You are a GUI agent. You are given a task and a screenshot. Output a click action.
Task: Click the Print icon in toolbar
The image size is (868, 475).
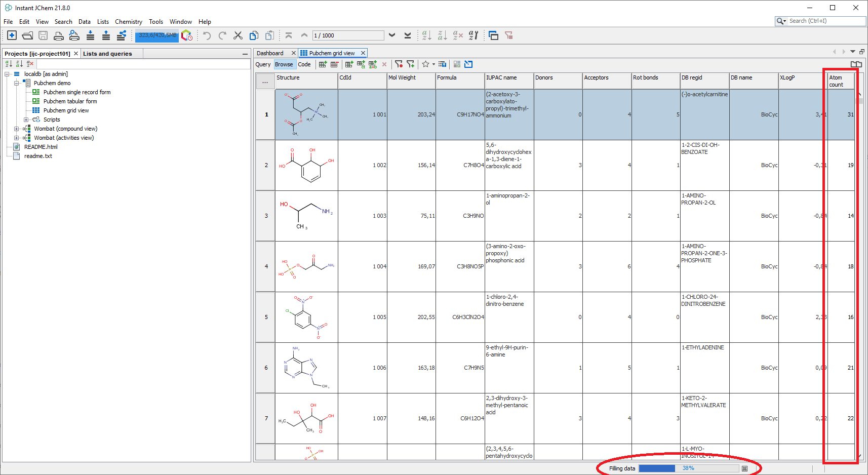coord(59,35)
